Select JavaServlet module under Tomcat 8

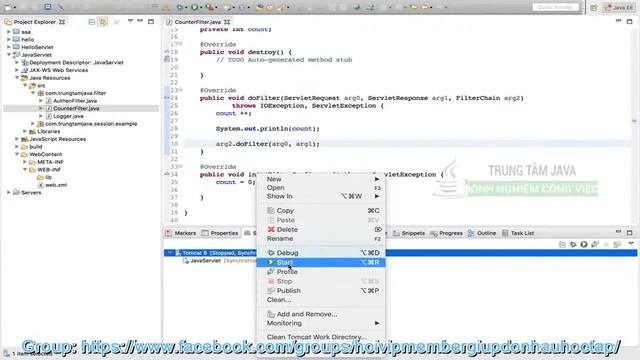(205, 261)
